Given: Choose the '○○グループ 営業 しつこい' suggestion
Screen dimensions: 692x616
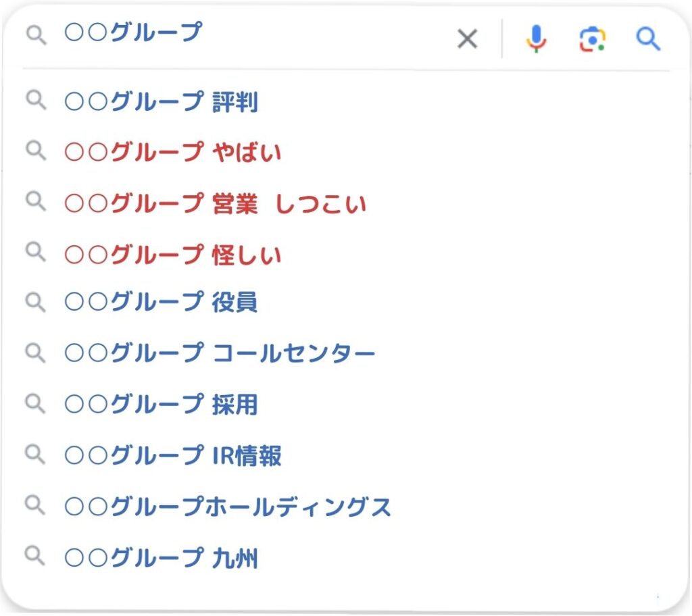Looking at the screenshot, I should point(215,203).
